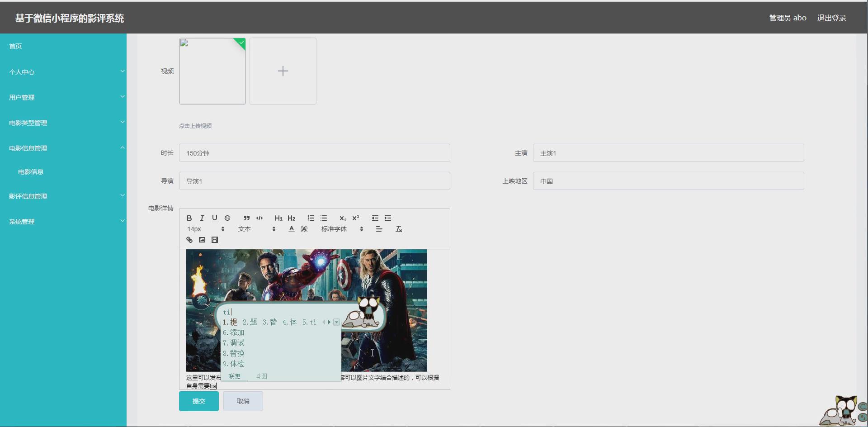The image size is (868, 427).
Task: Toggle italic formatting in the editor
Action: (x=202, y=218)
